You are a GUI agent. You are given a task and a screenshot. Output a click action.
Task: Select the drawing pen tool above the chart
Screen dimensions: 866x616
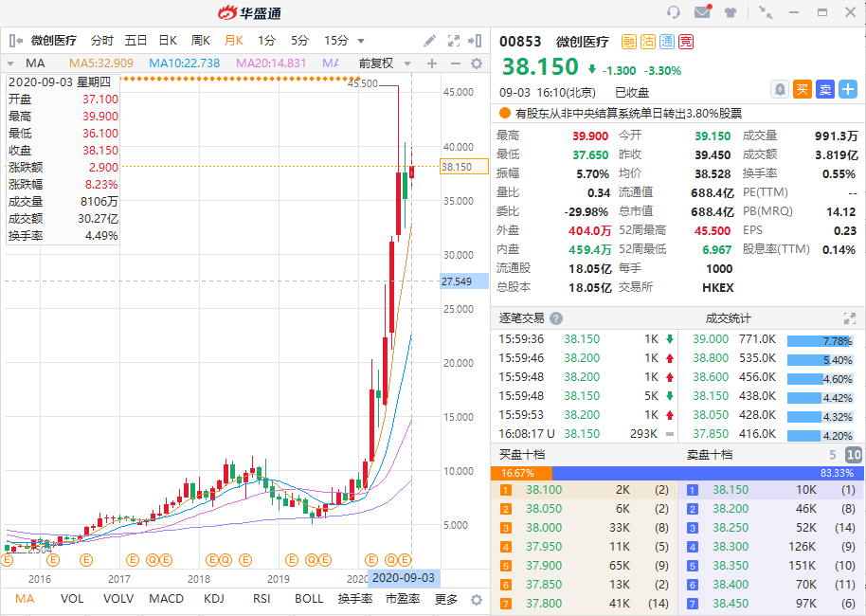(x=429, y=42)
